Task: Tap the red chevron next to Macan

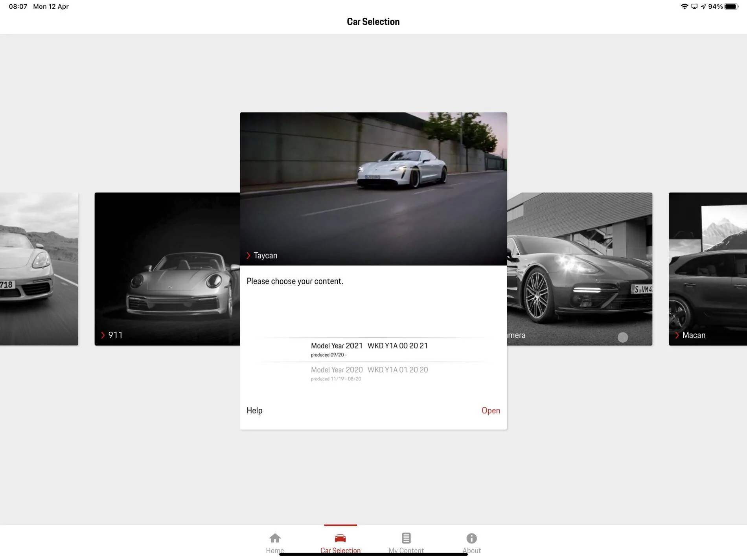Action: (677, 335)
